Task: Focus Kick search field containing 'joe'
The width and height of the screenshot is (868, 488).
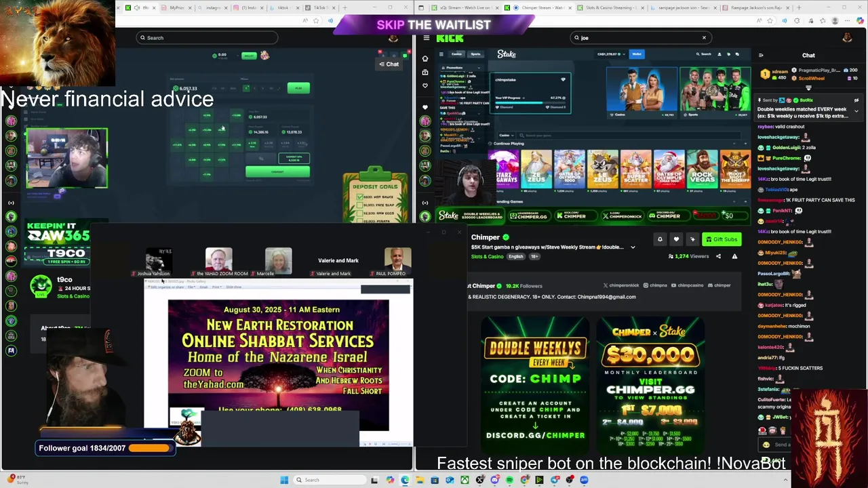Action: [x=641, y=38]
